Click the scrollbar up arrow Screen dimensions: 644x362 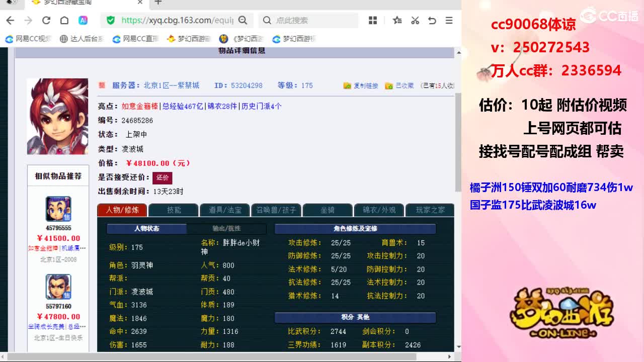(458, 52)
